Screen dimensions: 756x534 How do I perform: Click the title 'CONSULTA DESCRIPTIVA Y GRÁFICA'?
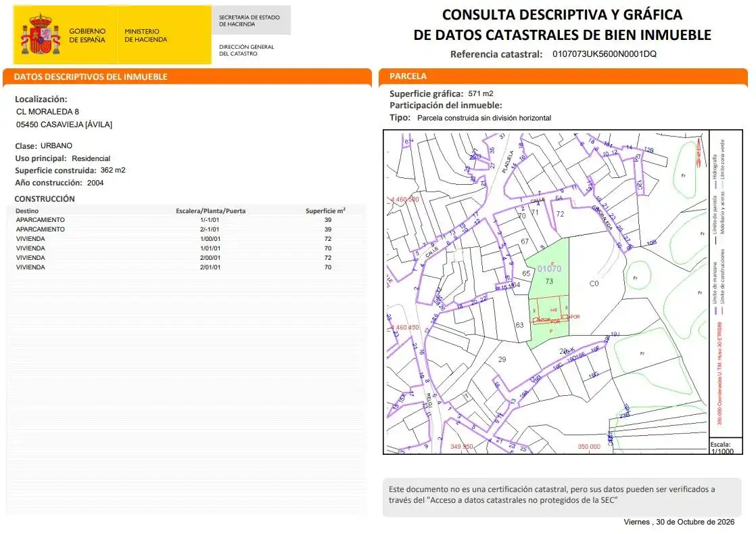tap(562, 14)
